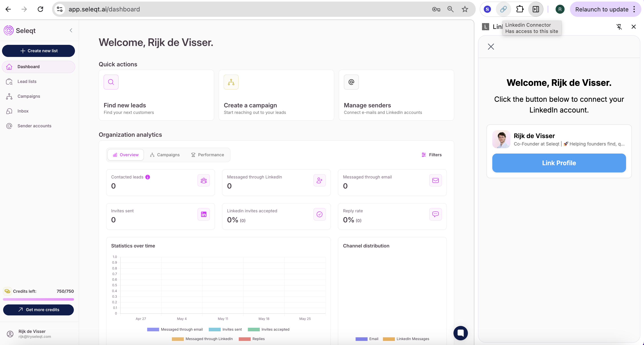Click the Messaged through email envelope icon
The width and height of the screenshot is (644, 345).
pos(435,180)
